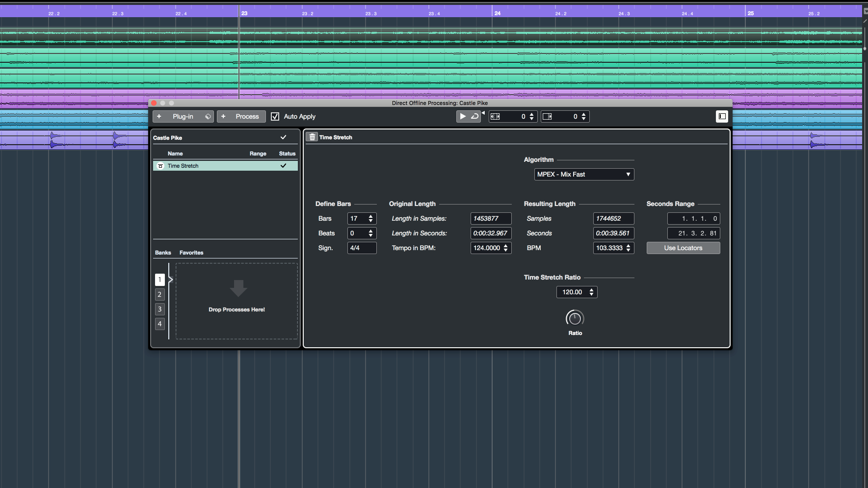
Task: Click the range start field 1.1.1.0
Action: (x=693, y=218)
